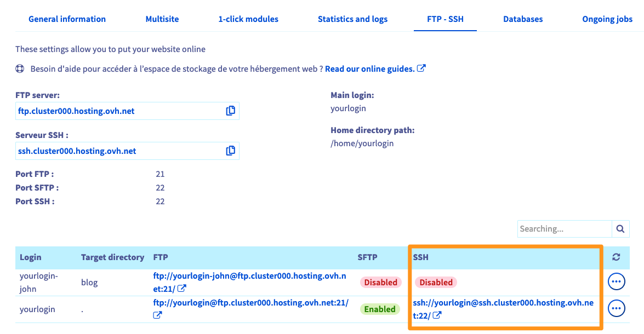Select the FTP - SSH tab

(x=445, y=19)
